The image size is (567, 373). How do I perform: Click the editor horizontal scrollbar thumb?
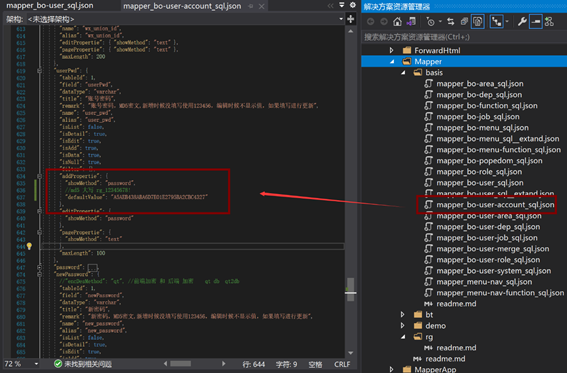pyautogui.click(x=180, y=364)
